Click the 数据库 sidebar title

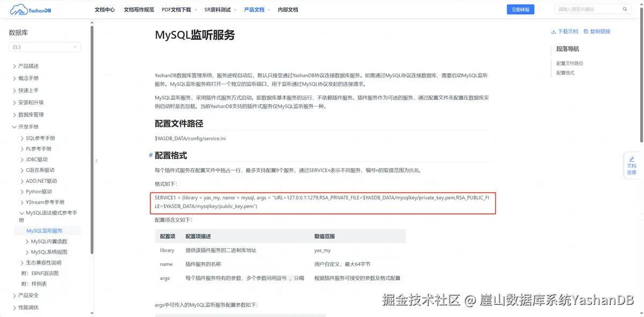point(18,33)
